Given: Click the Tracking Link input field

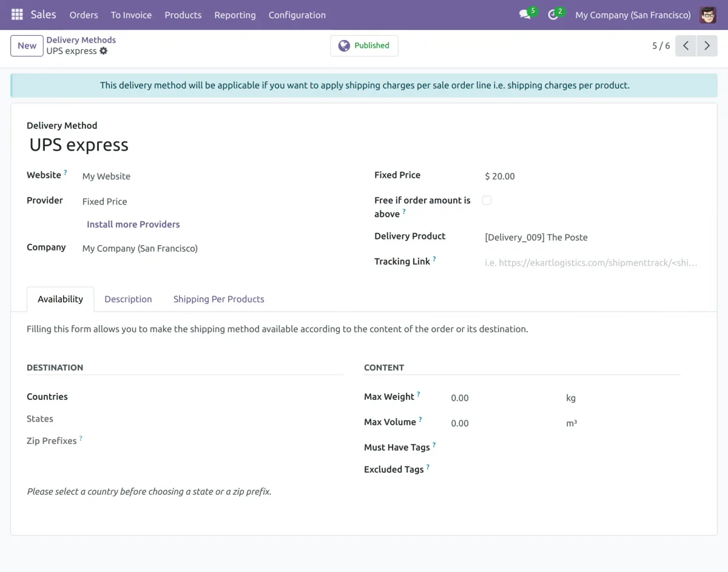Looking at the screenshot, I should [x=591, y=263].
